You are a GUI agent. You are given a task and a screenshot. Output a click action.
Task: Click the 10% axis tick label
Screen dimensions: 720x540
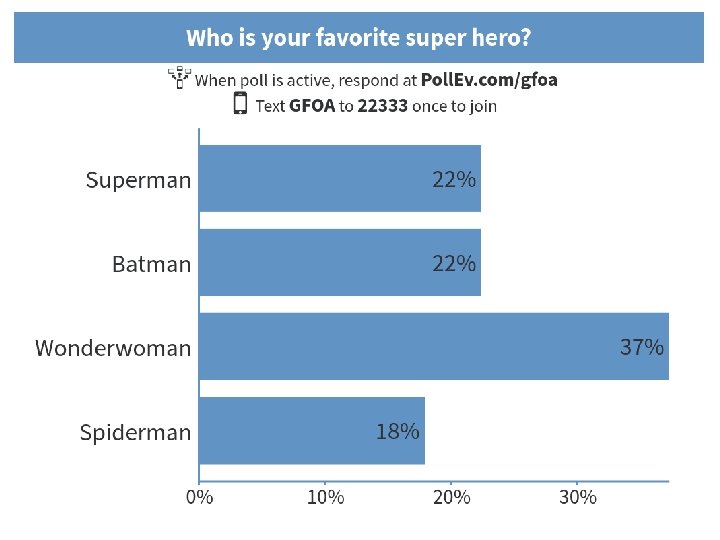click(326, 497)
